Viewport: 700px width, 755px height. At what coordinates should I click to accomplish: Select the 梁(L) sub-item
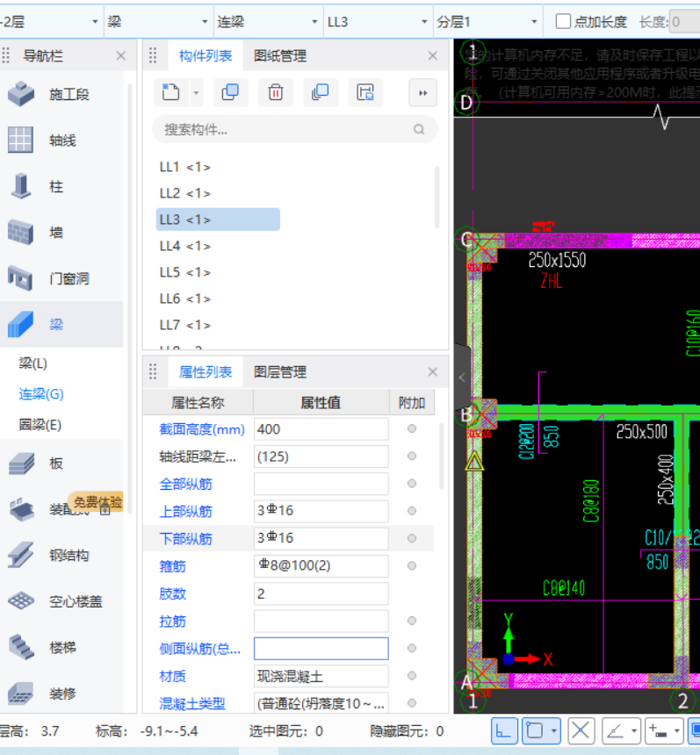click(32, 363)
